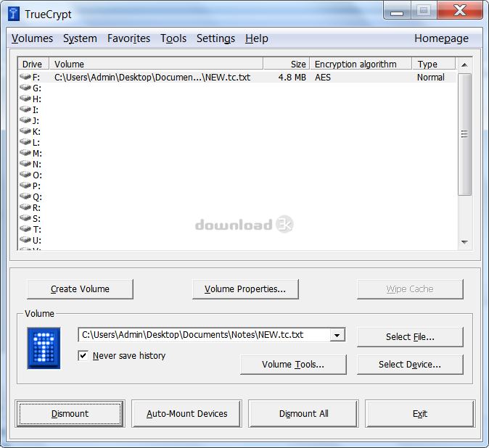Click the blue TrueCrypt volume logo icon
Image resolution: width=489 pixels, height=448 pixels.
click(44, 348)
